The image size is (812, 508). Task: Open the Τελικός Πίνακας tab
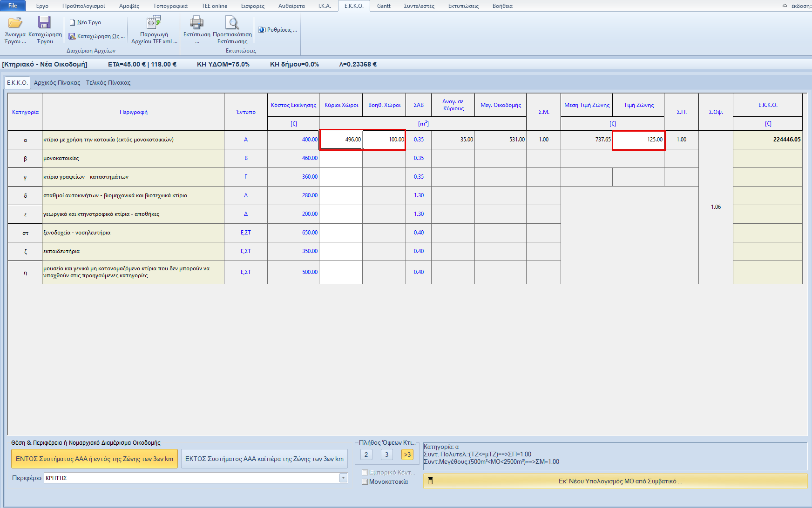pos(108,83)
